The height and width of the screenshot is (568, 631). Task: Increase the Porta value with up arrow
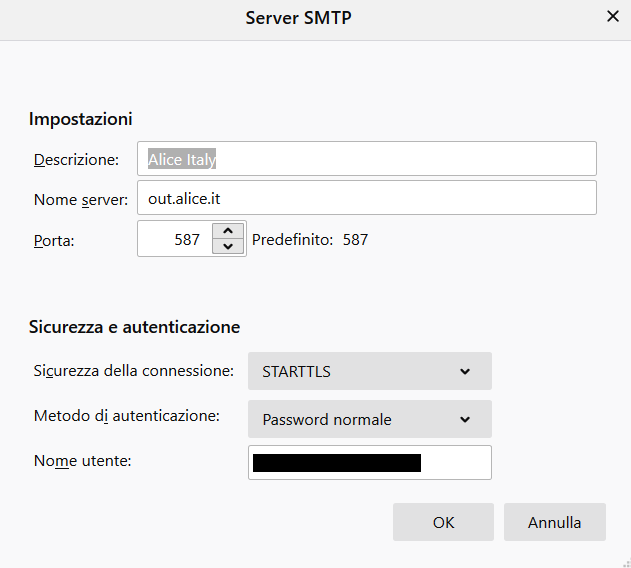(x=228, y=231)
